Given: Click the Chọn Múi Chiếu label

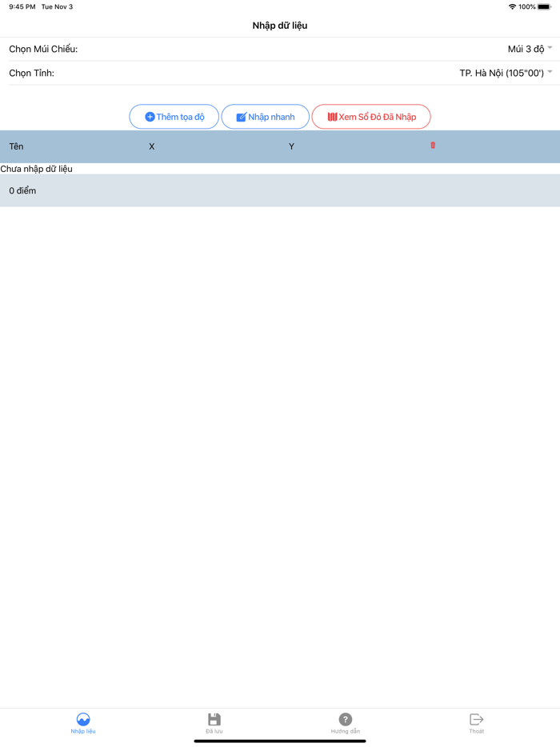Looking at the screenshot, I should 43,49.
